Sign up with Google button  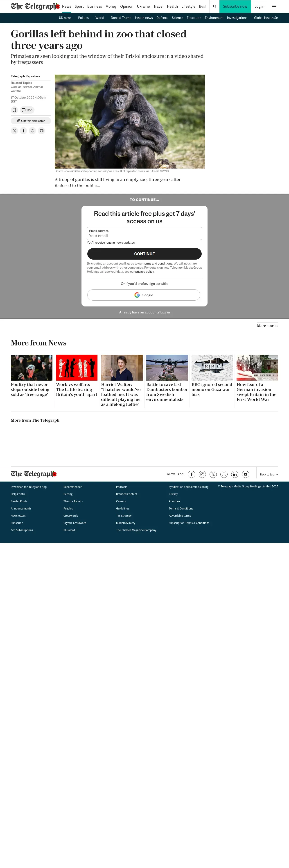144,295
